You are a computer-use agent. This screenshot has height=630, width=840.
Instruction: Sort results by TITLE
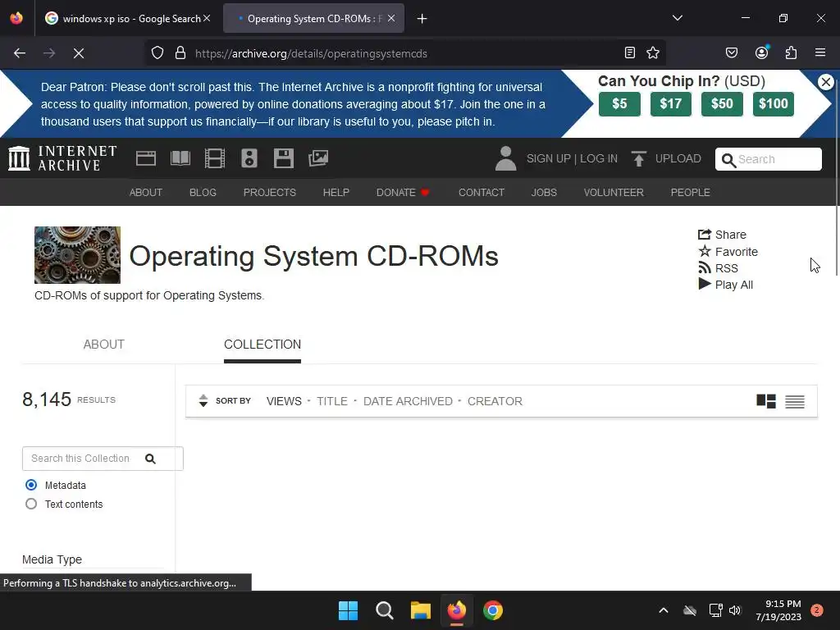coord(332,401)
